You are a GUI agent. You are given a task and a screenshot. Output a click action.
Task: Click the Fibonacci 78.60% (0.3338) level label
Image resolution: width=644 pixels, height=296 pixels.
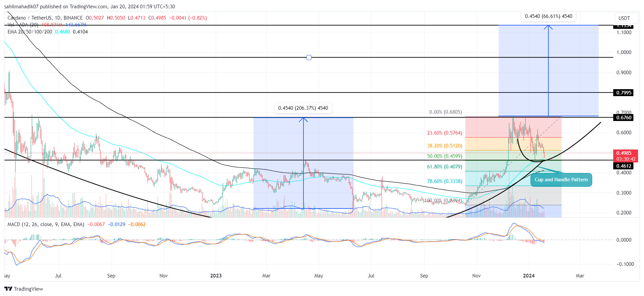pyautogui.click(x=444, y=181)
